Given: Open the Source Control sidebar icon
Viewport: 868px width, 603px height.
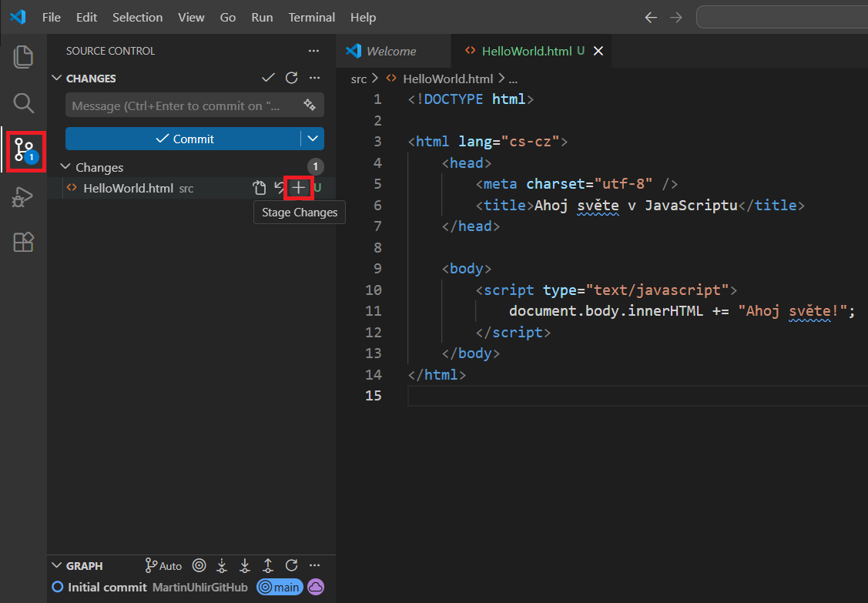Looking at the screenshot, I should coord(23,151).
